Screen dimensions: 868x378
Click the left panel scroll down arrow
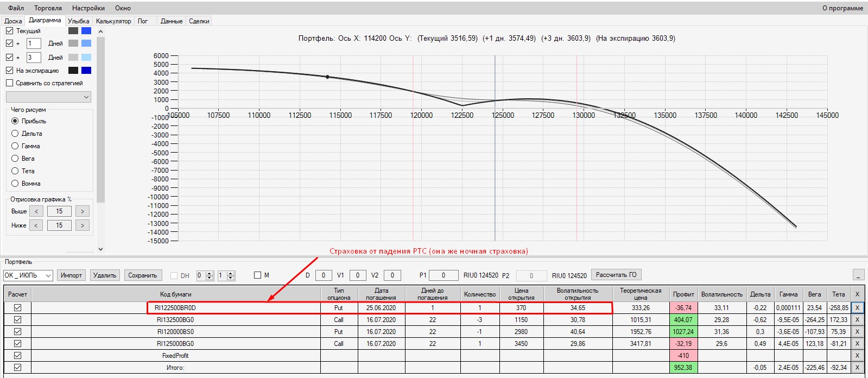click(100, 249)
